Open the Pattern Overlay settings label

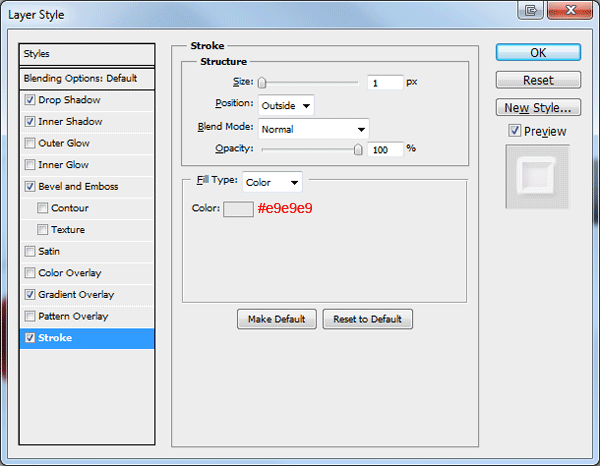click(73, 316)
